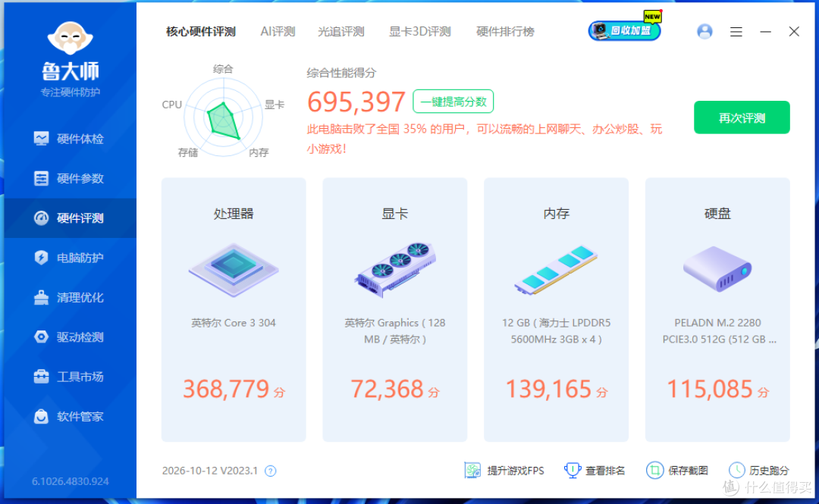The width and height of the screenshot is (819, 504).
Task: Minimize the 鲁大师 window
Action: pyautogui.click(x=766, y=32)
